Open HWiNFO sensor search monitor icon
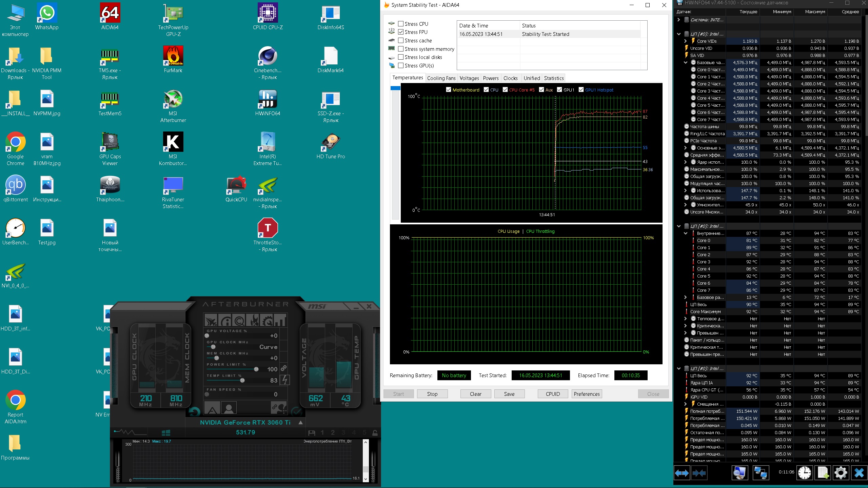Screen dimensions: 868x488 point(739,473)
